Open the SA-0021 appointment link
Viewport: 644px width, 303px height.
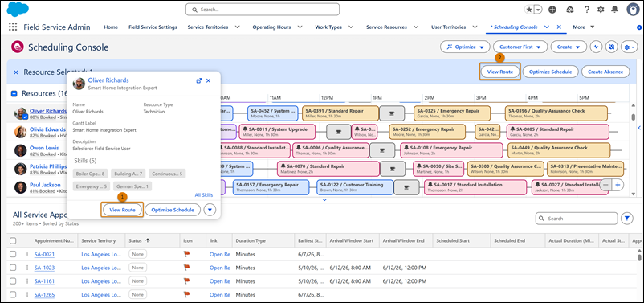tap(44, 254)
